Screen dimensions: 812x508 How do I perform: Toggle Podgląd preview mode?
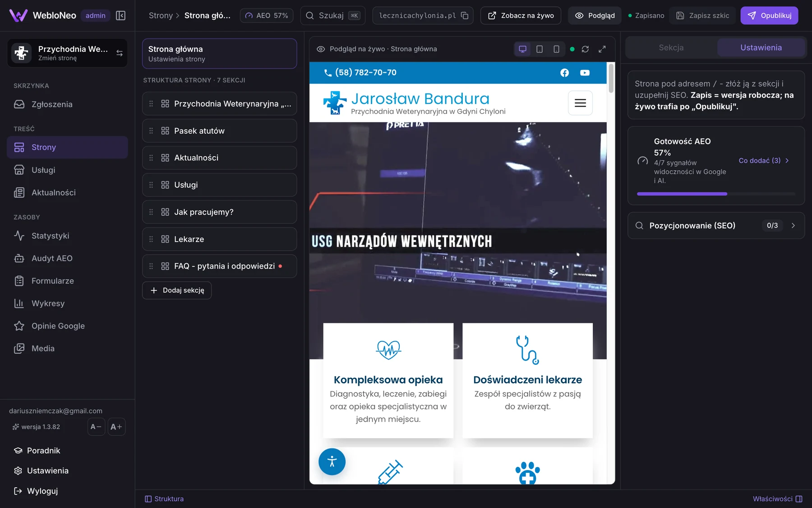(595, 15)
